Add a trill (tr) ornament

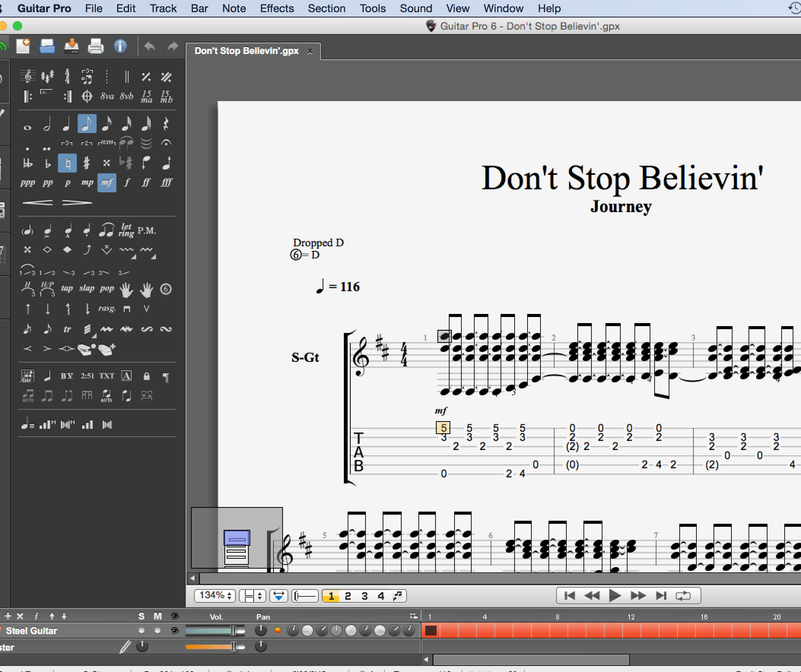pyautogui.click(x=67, y=329)
